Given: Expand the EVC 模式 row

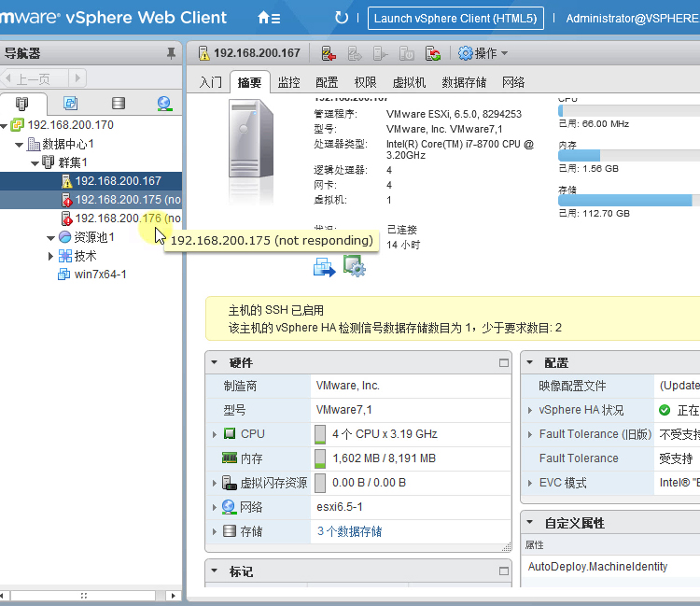Looking at the screenshot, I should point(529,483).
